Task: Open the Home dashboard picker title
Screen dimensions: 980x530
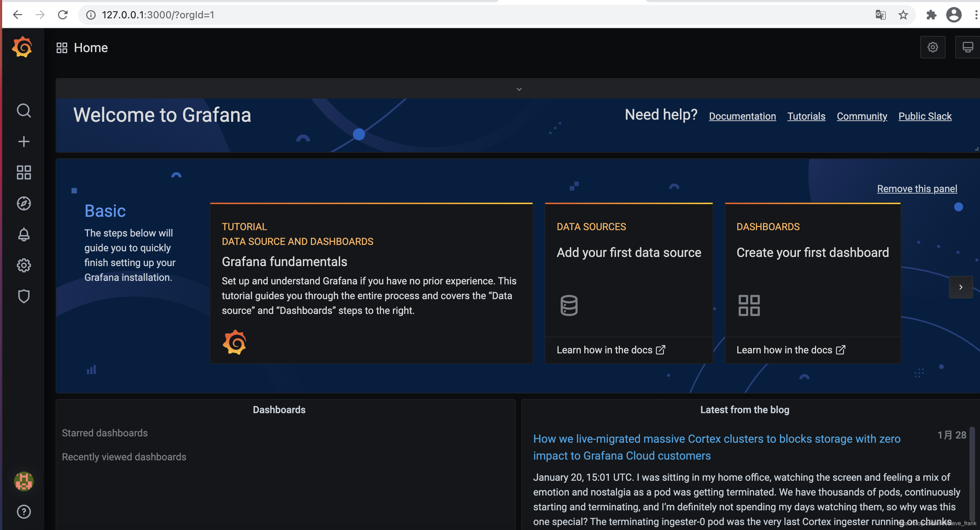Action: (x=90, y=48)
